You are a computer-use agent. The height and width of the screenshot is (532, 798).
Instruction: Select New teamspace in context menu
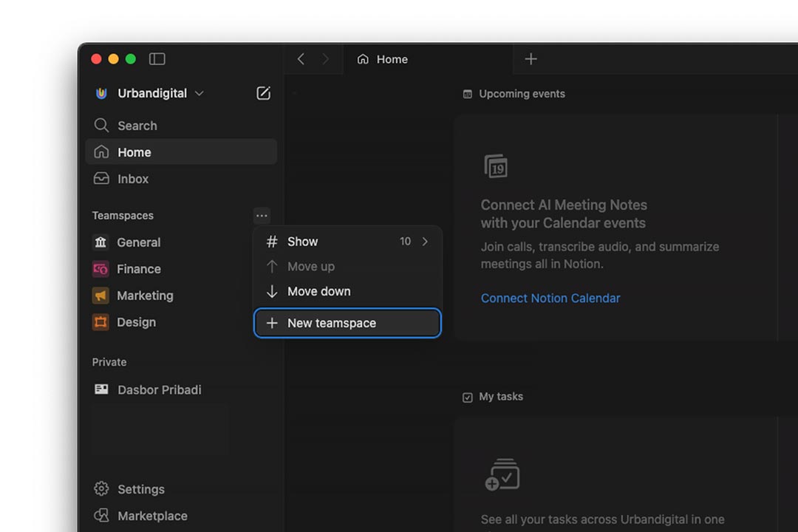tap(347, 323)
